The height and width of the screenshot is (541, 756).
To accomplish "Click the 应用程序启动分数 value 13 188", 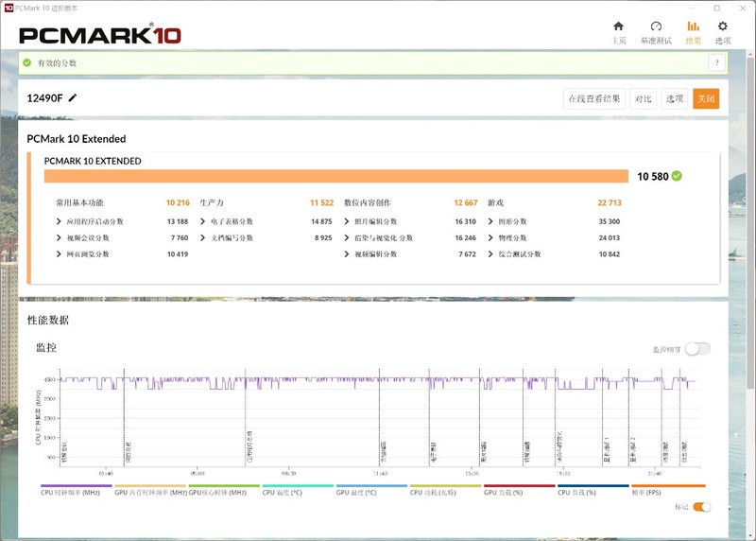I will (x=178, y=221).
